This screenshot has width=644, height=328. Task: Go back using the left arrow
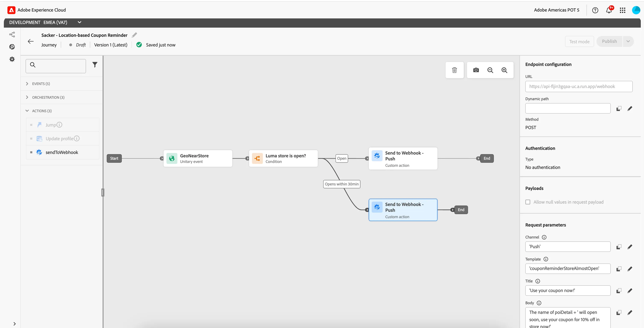pyautogui.click(x=31, y=41)
